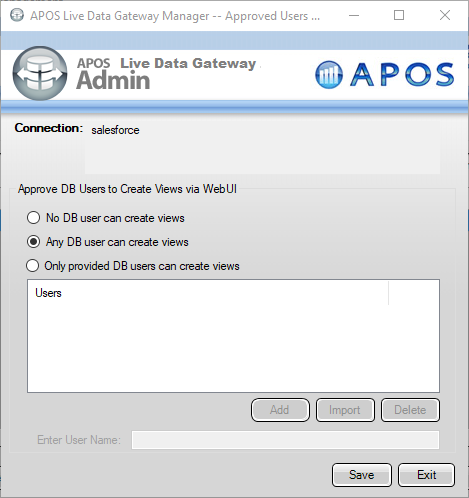Click the APOS wordmark text in banner
469x498 pixels.
point(402,75)
